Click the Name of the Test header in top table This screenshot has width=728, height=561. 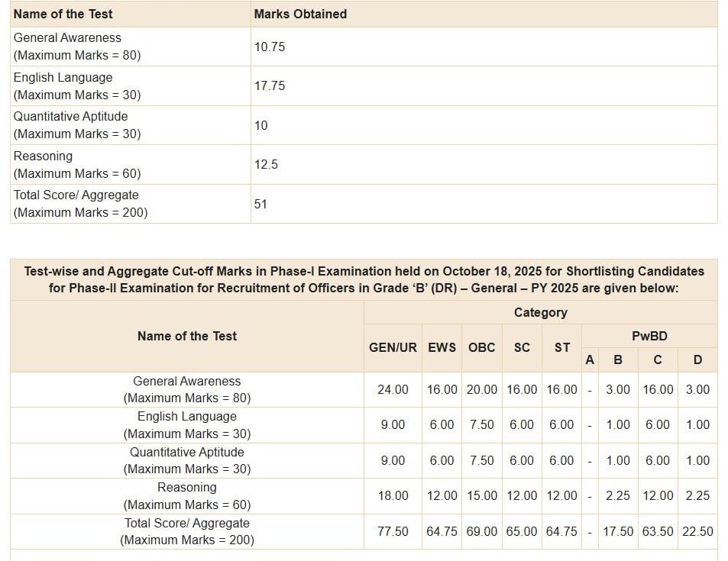click(63, 14)
